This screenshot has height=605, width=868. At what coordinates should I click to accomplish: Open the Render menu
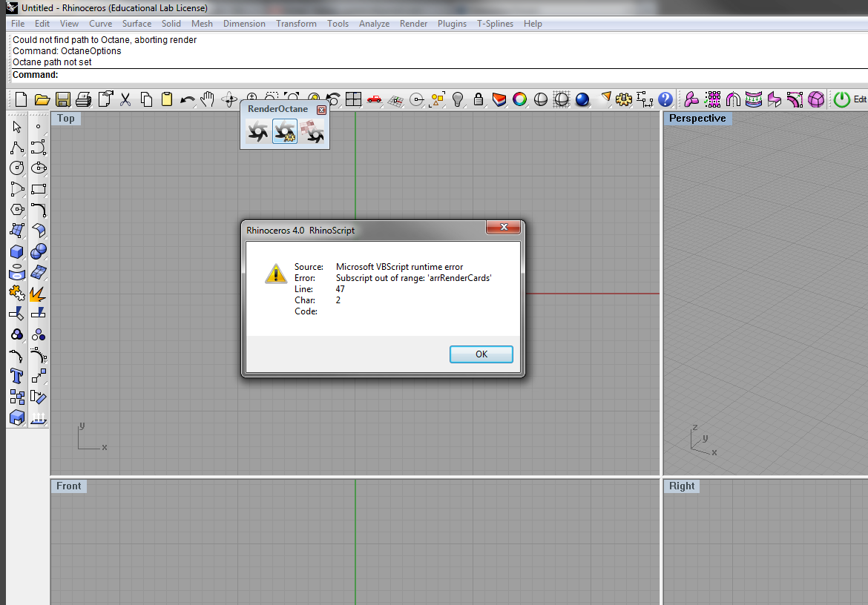tap(413, 24)
